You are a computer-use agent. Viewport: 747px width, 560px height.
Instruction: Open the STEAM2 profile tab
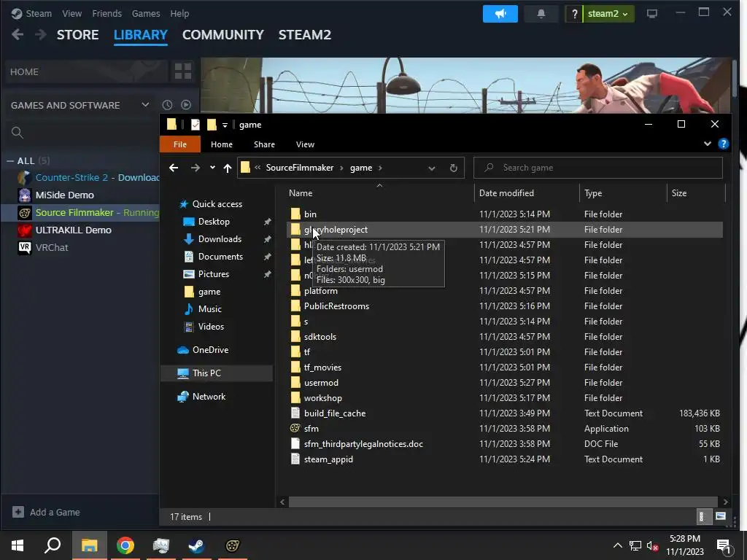pyautogui.click(x=305, y=35)
